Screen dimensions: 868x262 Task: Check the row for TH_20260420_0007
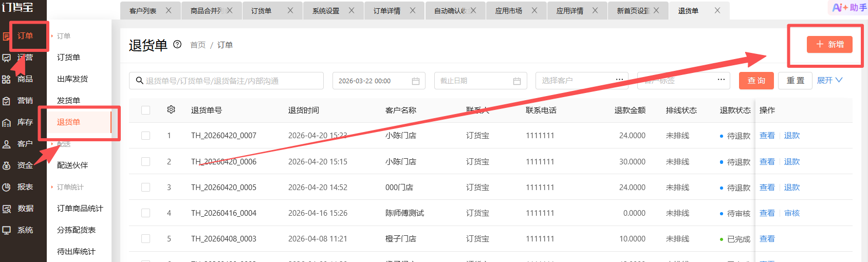pyautogui.click(x=146, y=136)
